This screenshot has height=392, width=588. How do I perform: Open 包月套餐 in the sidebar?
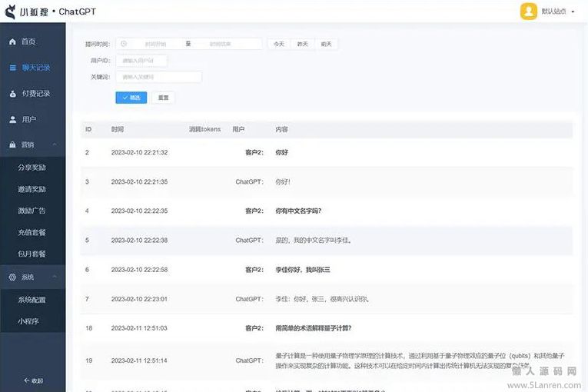click(32, 254)
